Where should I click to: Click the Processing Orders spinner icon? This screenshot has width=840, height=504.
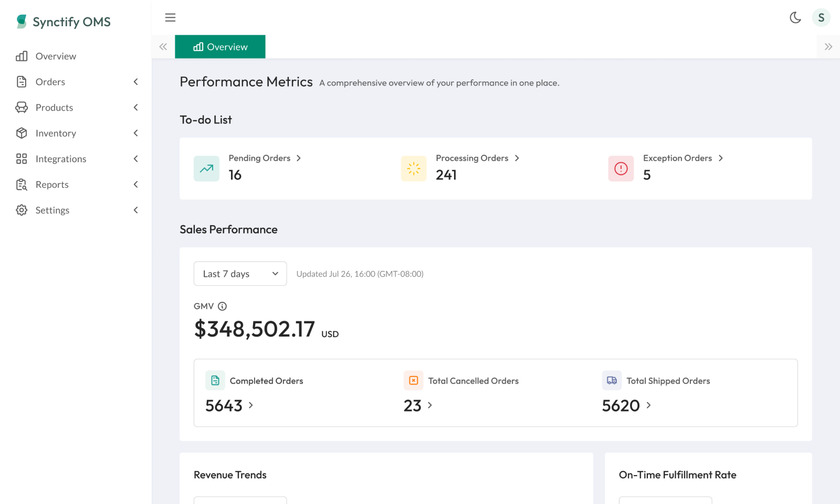coord(414,169)
